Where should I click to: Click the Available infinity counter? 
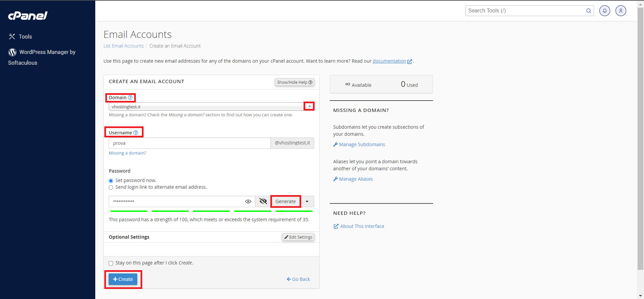click(x=358, y=85)
